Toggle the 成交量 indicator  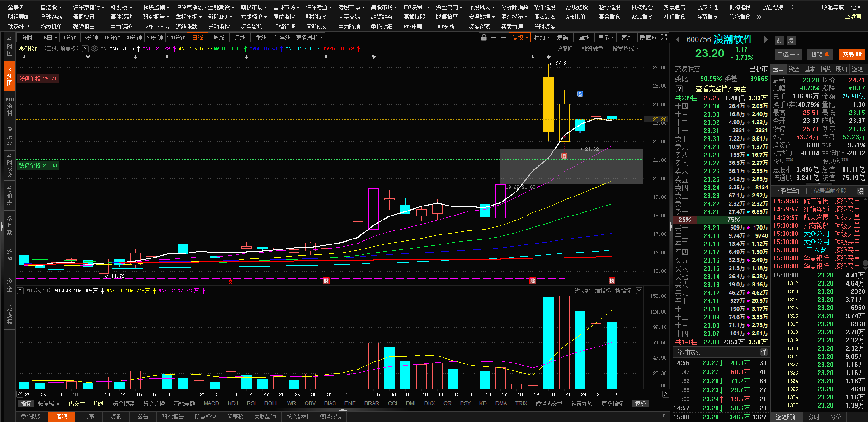tap(76, 403)
